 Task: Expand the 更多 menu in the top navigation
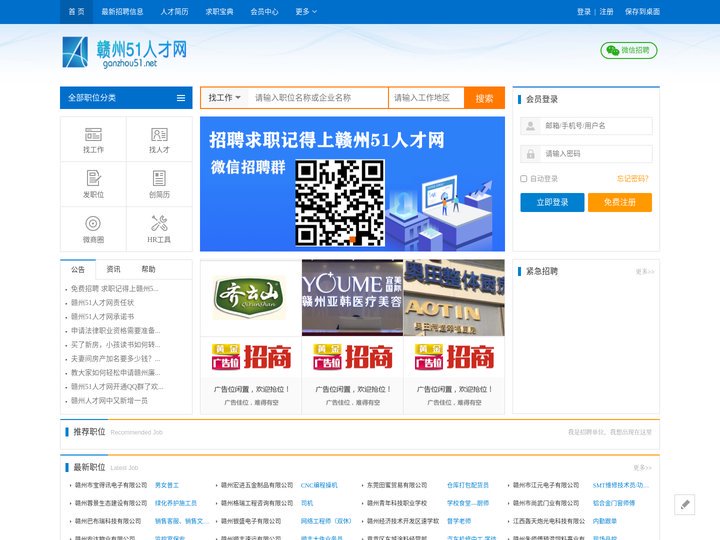(x=306, y=11)
